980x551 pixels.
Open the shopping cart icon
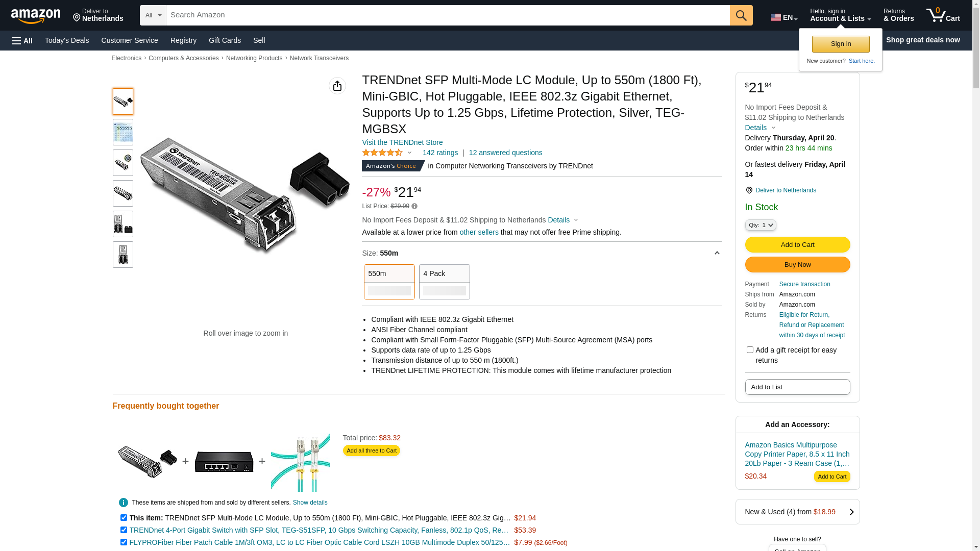[943, 15]
